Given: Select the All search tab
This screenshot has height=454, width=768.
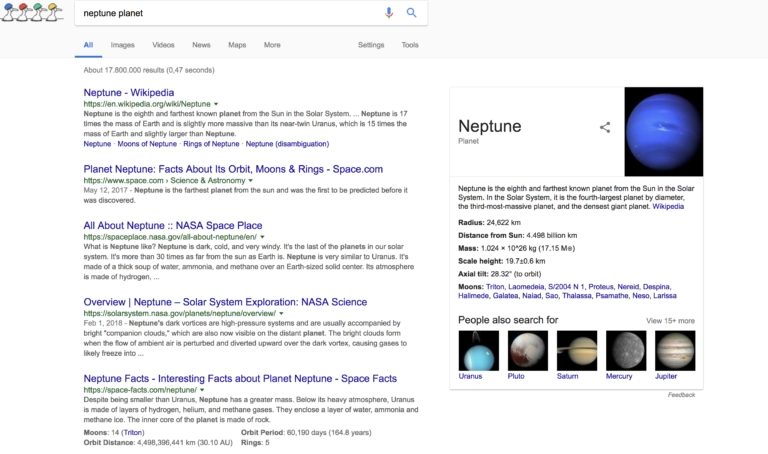Looking at the screenshot, I should (88, 45).
